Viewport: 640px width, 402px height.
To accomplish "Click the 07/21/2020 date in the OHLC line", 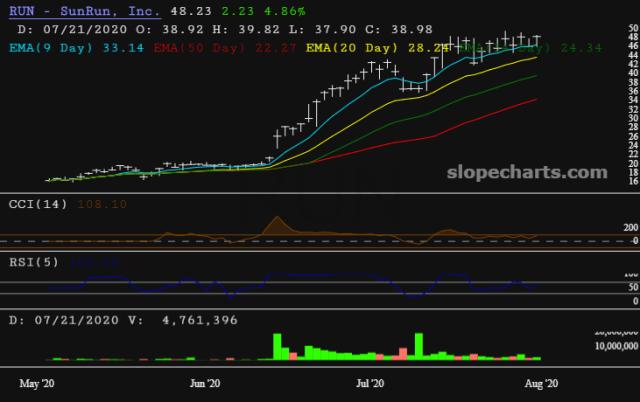I will (x=71, y=29).
